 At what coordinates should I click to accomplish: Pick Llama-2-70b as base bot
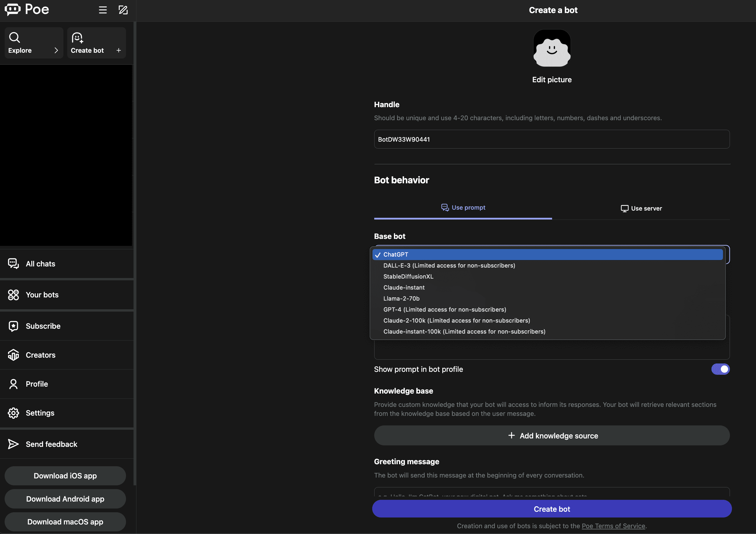click(x=401, y=299)
